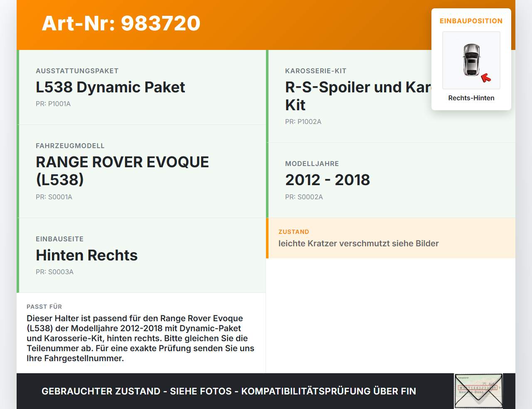
Task: Click the Art-Nr: 983720 title
Action: [121, 24]
